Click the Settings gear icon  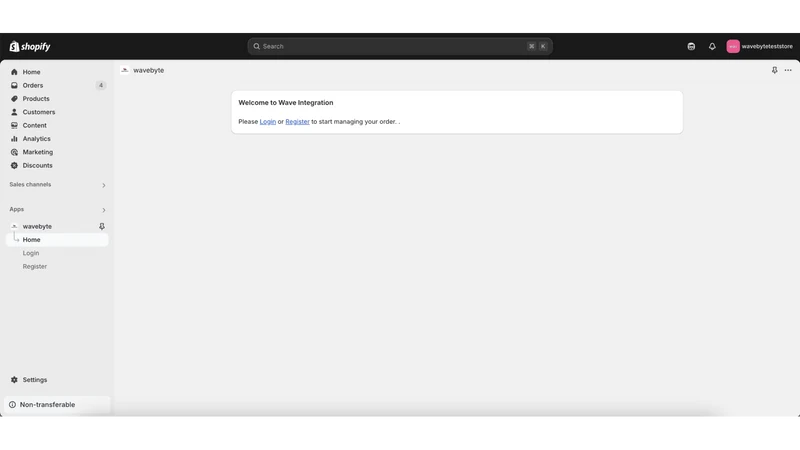click(x=14, y=380)
